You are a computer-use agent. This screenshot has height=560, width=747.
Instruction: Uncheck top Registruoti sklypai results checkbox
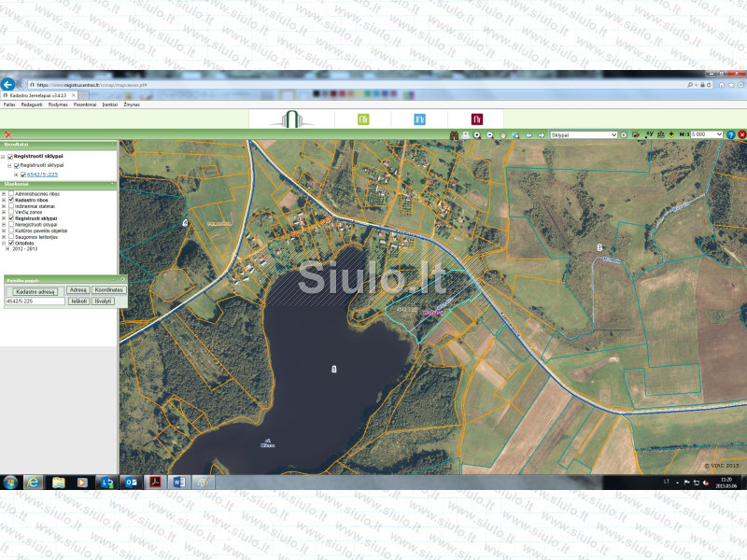pos(10,157)
